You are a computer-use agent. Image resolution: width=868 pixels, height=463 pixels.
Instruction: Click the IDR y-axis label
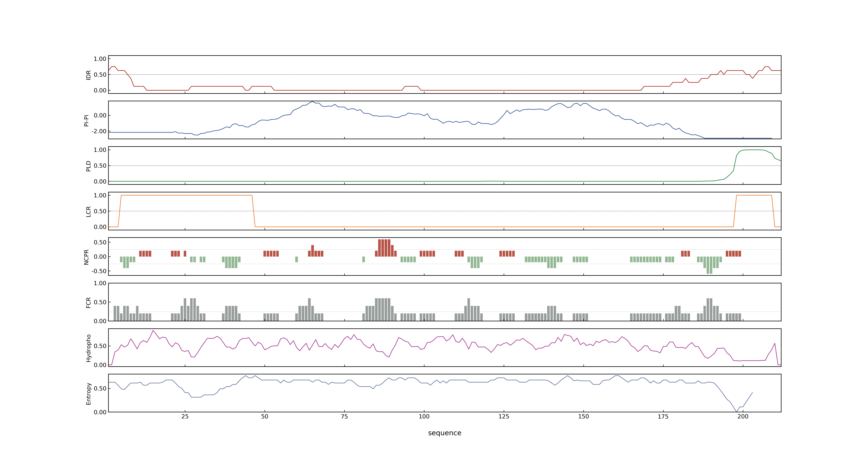pyautogui.click(x=88, y=75)
